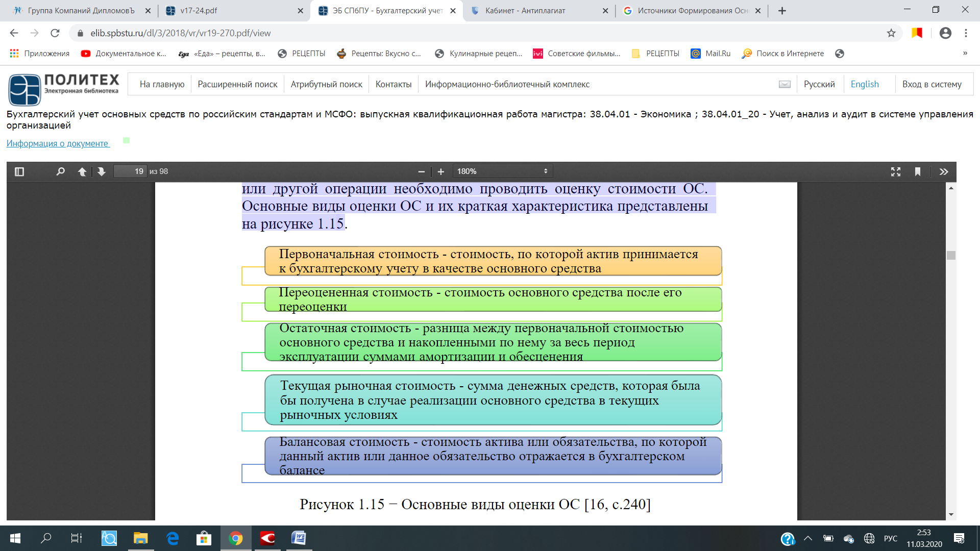Viewport: 980px width, 551px height.
Task: Bookmark this page with the star icon
Action: [891, 33]
